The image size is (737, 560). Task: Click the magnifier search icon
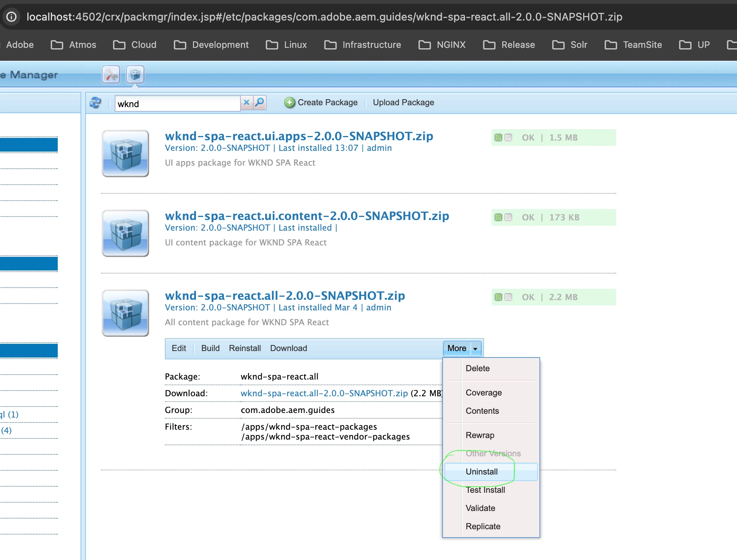click(x=259, y=103)
